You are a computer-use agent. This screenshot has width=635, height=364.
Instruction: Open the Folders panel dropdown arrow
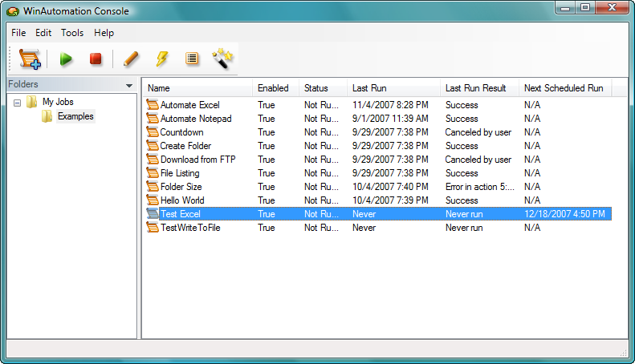(x=129, y=85)
